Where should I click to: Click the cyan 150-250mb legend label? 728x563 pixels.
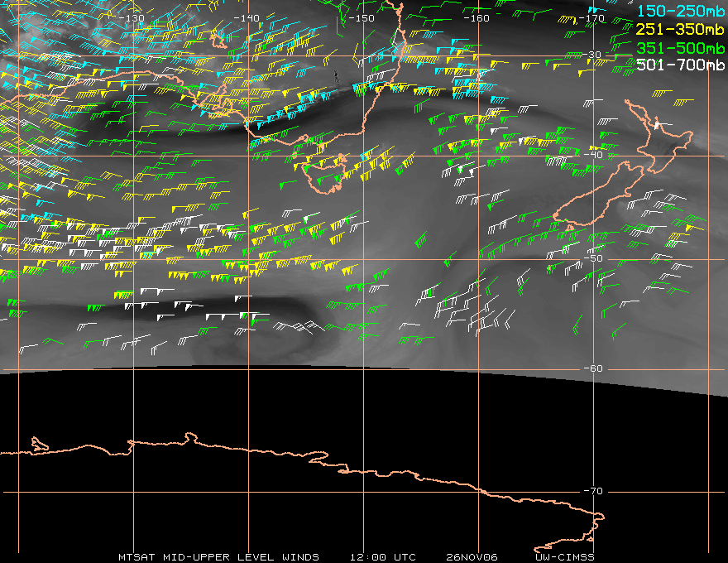pos(681,11)
